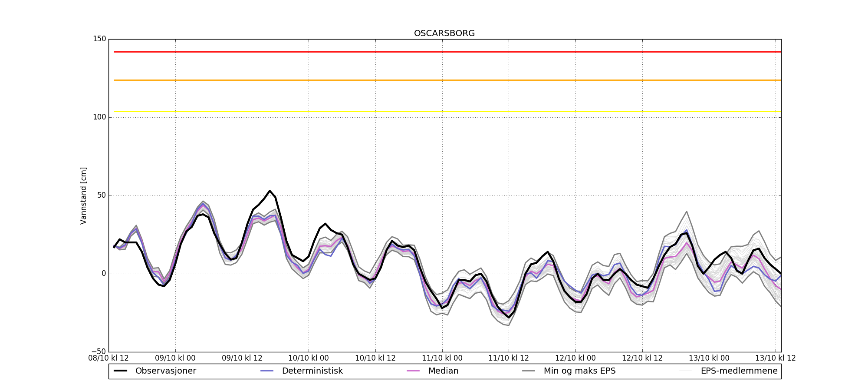Select the 10/10 kl 12 time tick label
Viewport: 868px width, 391px height.
[375, 358]
